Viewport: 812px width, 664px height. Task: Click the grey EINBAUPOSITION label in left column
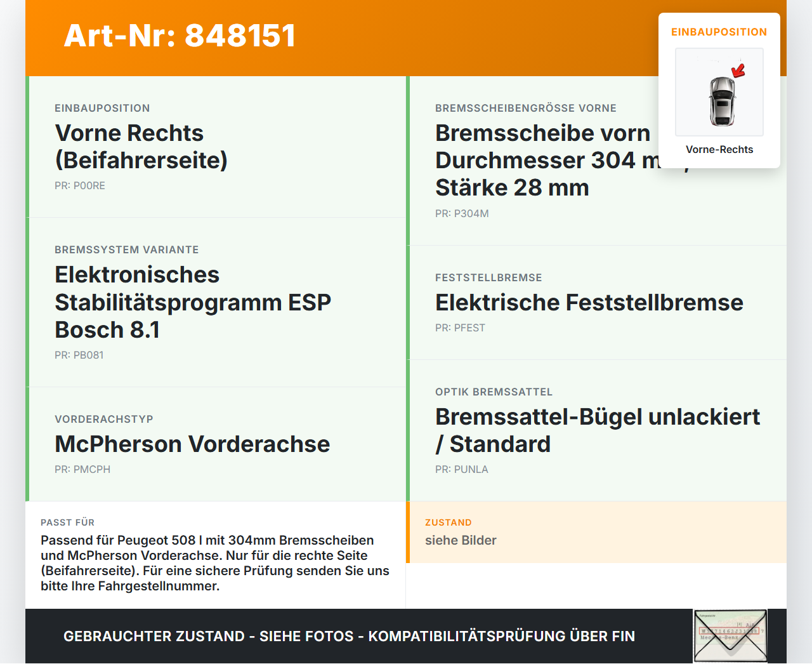pos(102,108)
